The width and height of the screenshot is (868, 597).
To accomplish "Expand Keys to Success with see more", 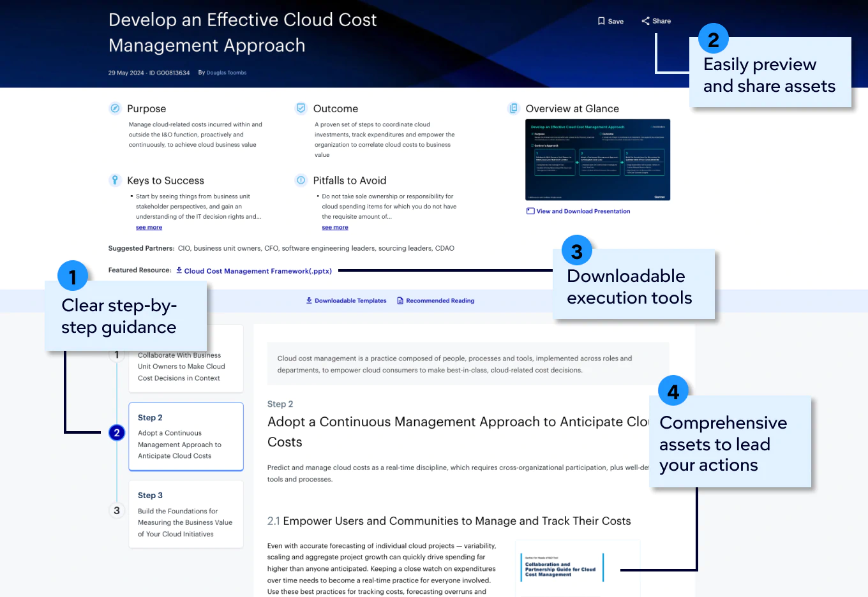I will coord(149,228).
